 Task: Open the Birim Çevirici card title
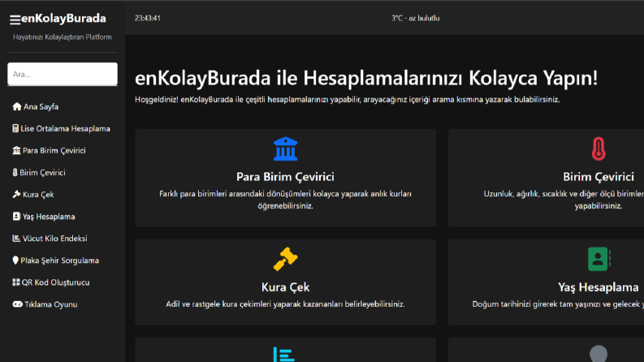point(599,176)
